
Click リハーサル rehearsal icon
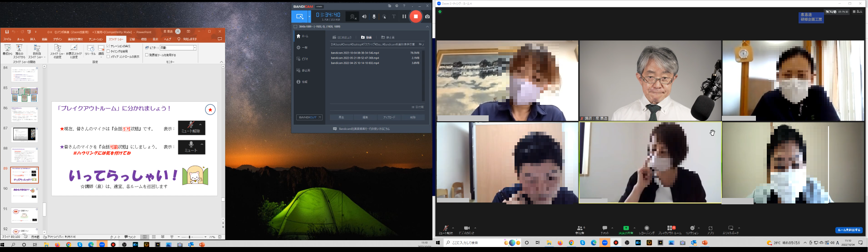coord(90,50)
